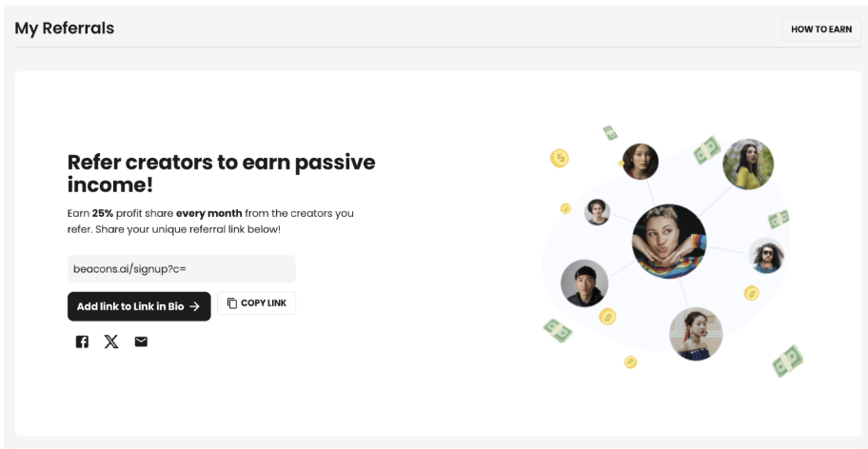Click Add link to Link in Bio
The image size is (868, 449).
139,306
